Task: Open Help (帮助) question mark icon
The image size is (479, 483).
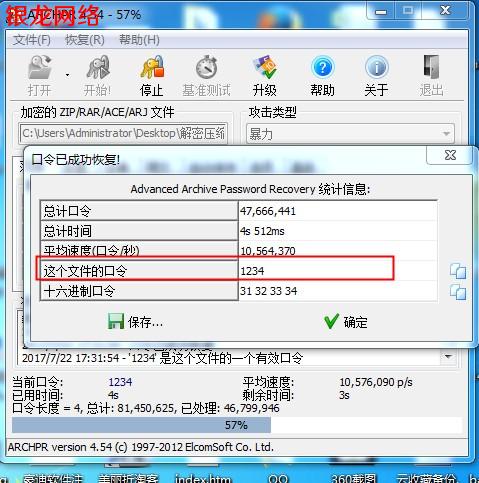Action: (322, 67)
